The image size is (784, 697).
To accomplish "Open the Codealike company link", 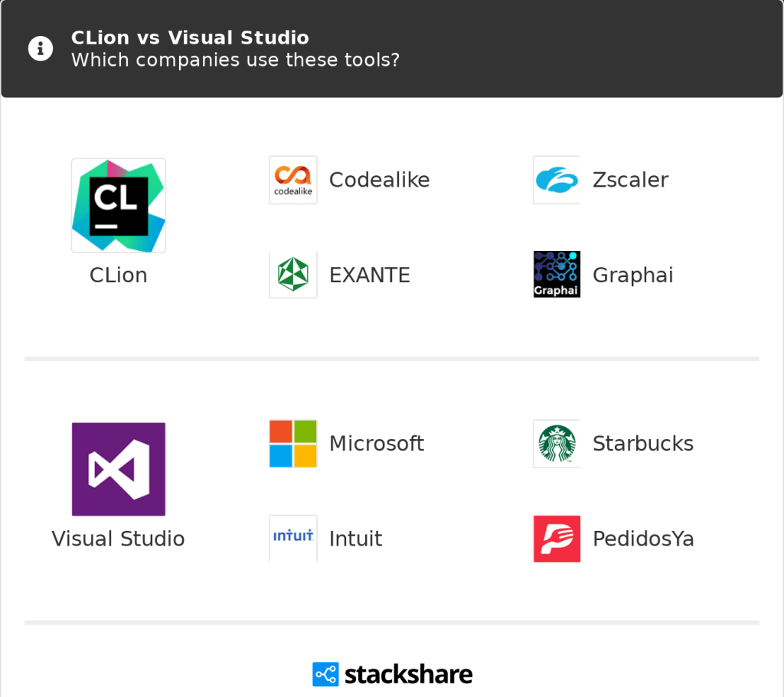I will pyautogui.click(x=379, y=180).
